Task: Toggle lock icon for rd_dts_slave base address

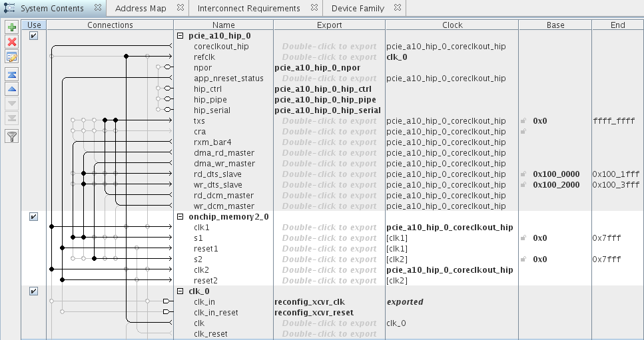Action: [x=523, y=174]
